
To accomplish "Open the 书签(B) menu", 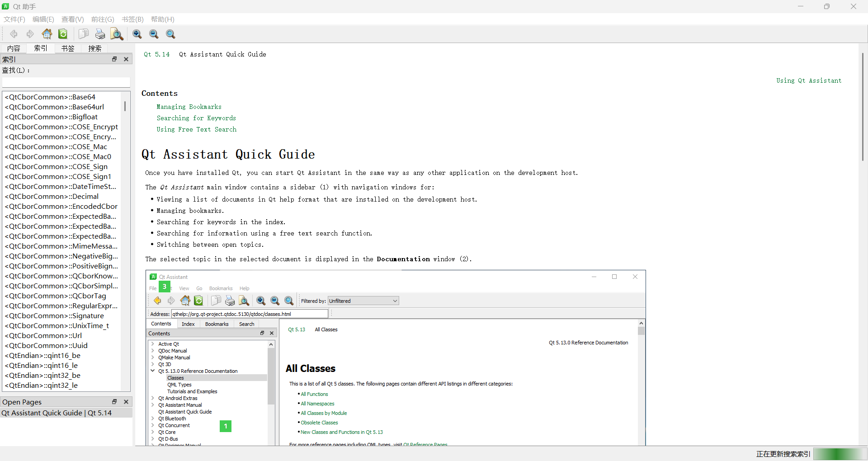I will click(132, 19).
